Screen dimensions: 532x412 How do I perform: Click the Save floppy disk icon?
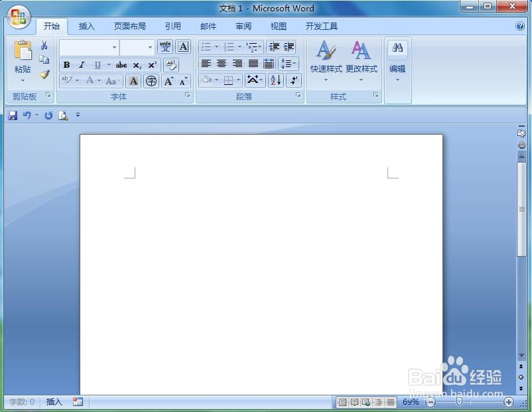(x=13, y=115)
